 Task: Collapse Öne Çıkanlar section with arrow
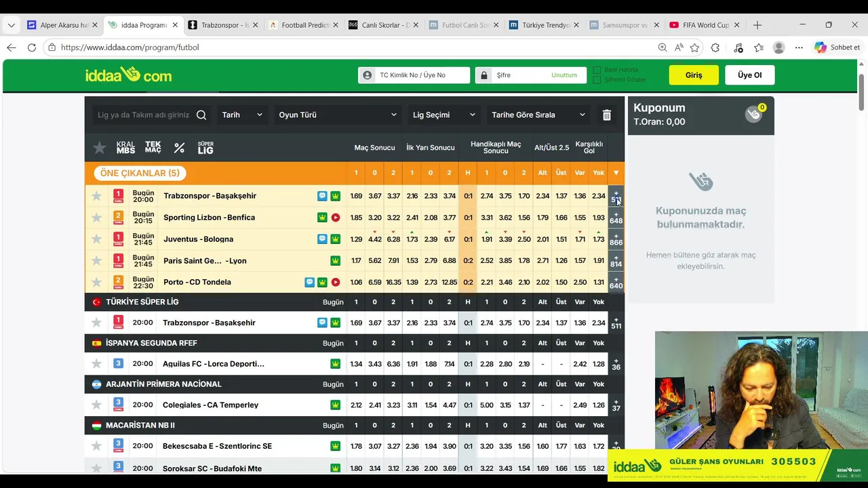point(616,174)
